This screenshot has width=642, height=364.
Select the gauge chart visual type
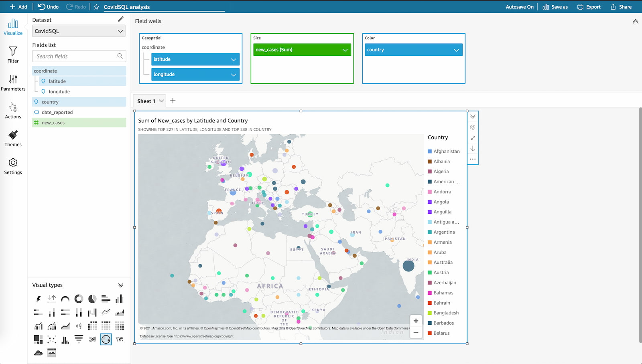click(65, 299)
